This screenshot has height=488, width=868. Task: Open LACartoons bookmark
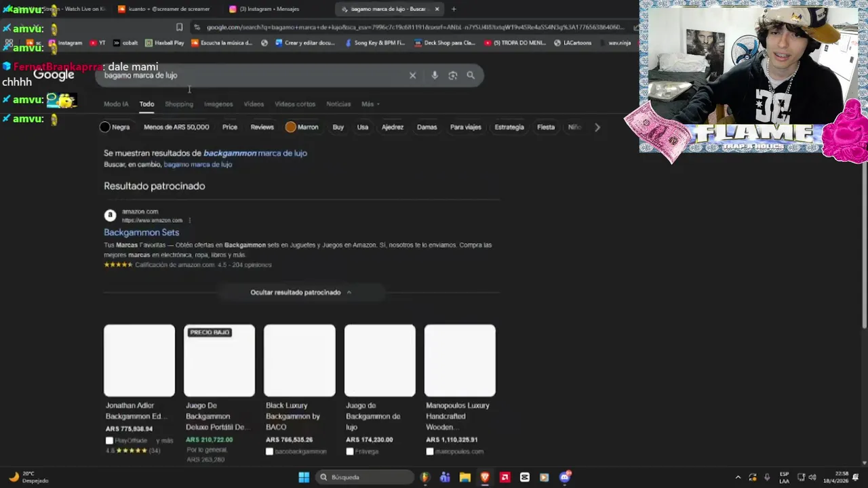(x=573, y=43)
